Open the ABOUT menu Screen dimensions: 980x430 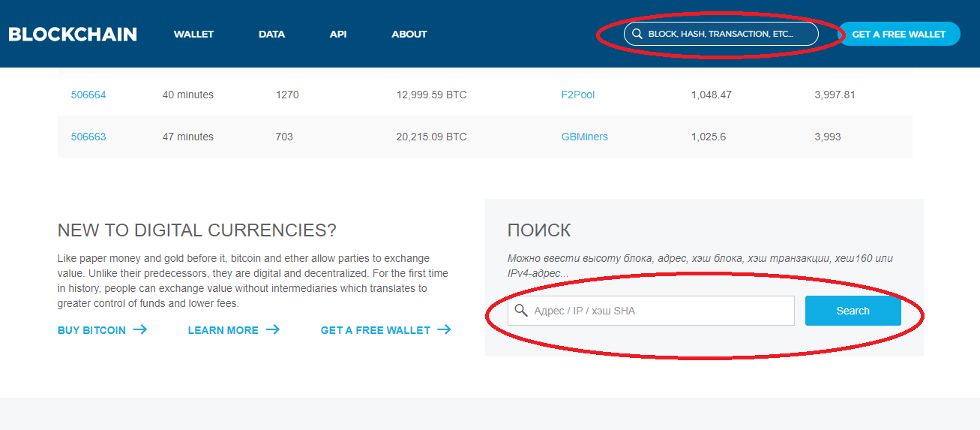pos(409,34)
